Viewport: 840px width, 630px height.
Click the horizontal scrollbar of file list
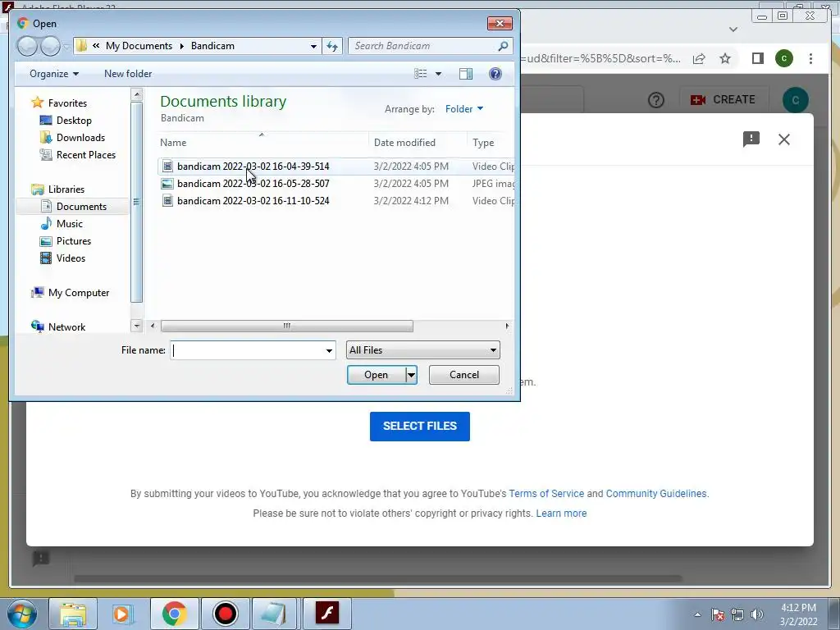pyautogui.click(x=286, y=326)
